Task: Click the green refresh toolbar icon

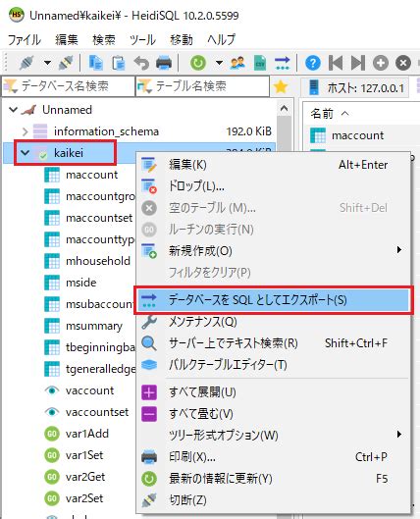Action: [x=198, y=63]
